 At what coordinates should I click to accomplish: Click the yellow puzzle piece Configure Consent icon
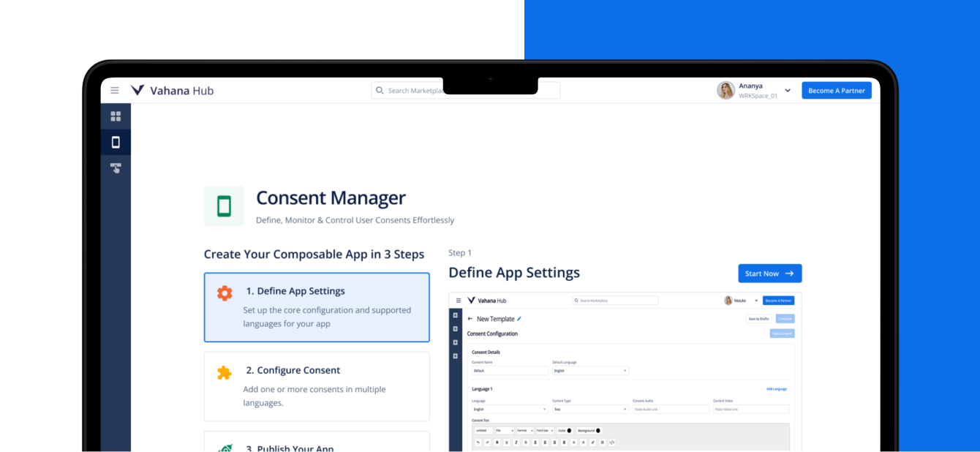coord(225,373)
